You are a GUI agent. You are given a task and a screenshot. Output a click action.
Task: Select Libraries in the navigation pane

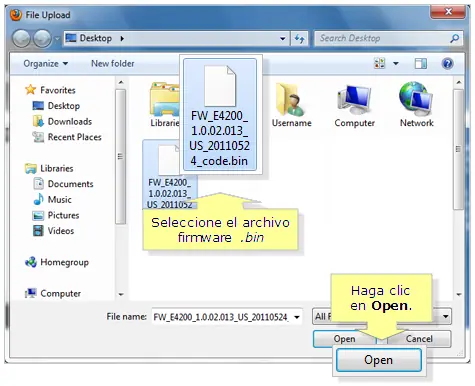[x=57, y=168]
